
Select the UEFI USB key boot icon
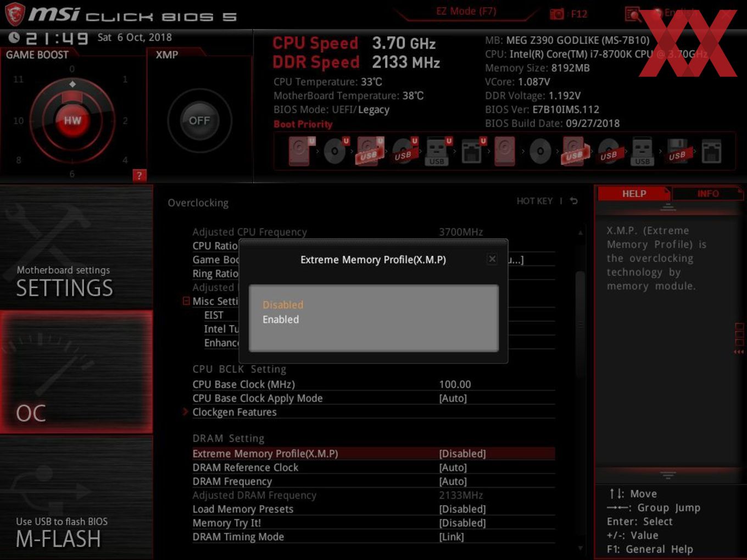pyautogui.click(x=438, y=151)
